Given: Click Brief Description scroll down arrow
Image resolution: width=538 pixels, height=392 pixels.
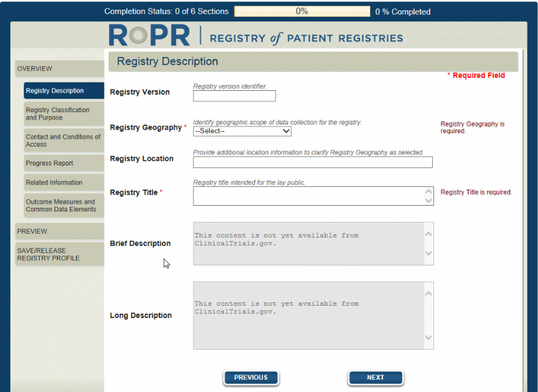Looking at the screenshot, I should coord(429,253).
